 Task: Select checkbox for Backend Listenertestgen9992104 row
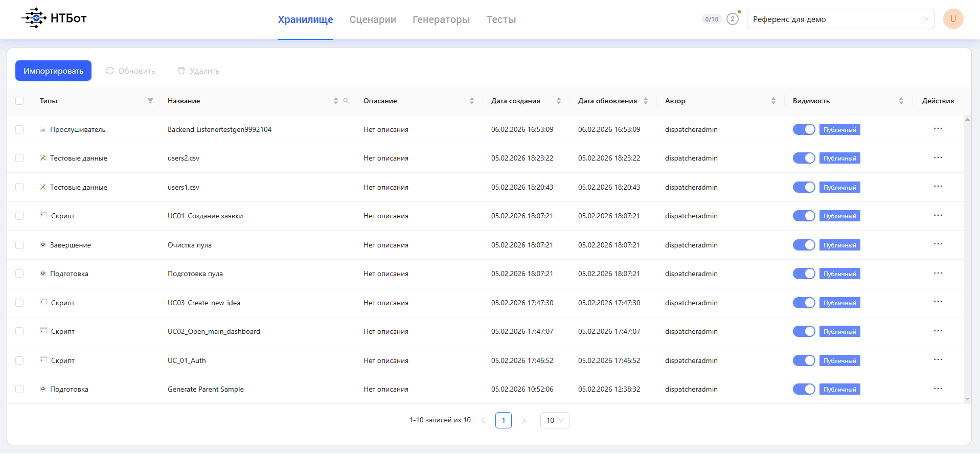click(x=19, y=129)
